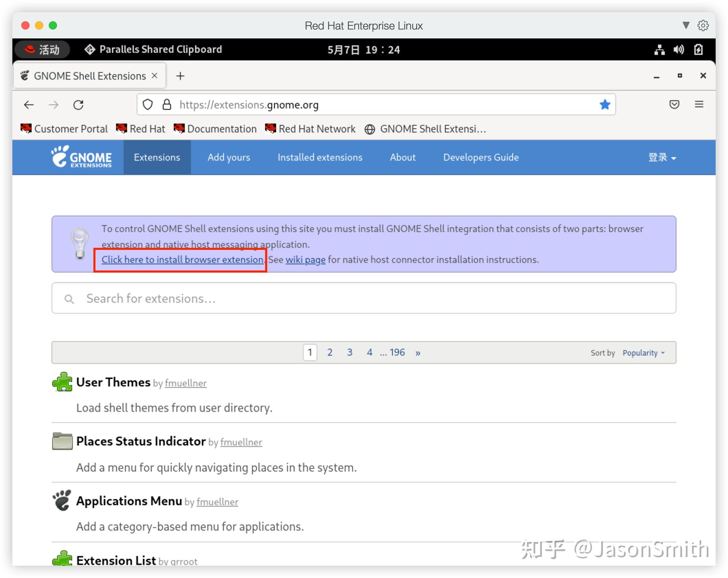Click the browser back arrow
The width and height of the screenshot is (728, 578).
pyautogui.click(x=29, y=105)
